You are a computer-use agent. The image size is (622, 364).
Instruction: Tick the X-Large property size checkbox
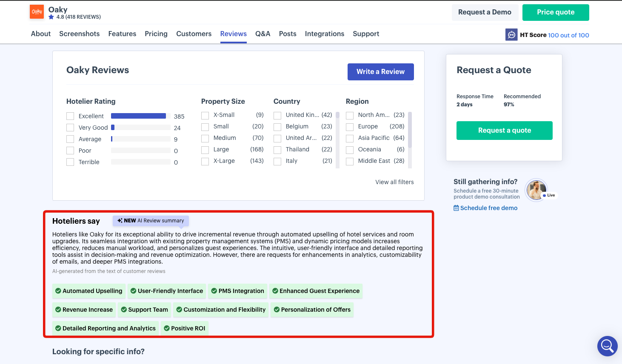point(205,161)
